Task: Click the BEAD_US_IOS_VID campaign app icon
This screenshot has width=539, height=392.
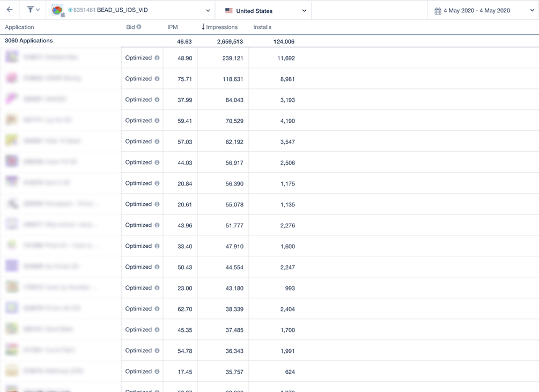Action: [58, 10]
